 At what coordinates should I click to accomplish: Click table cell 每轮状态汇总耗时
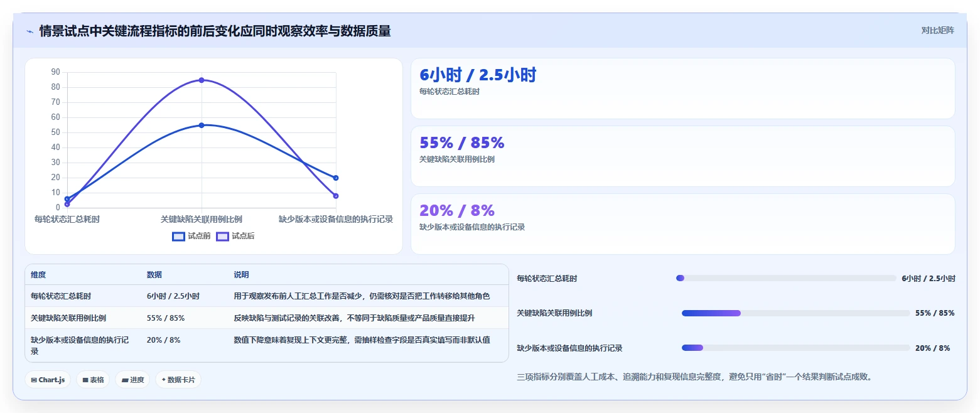click(x=62, y=296)
